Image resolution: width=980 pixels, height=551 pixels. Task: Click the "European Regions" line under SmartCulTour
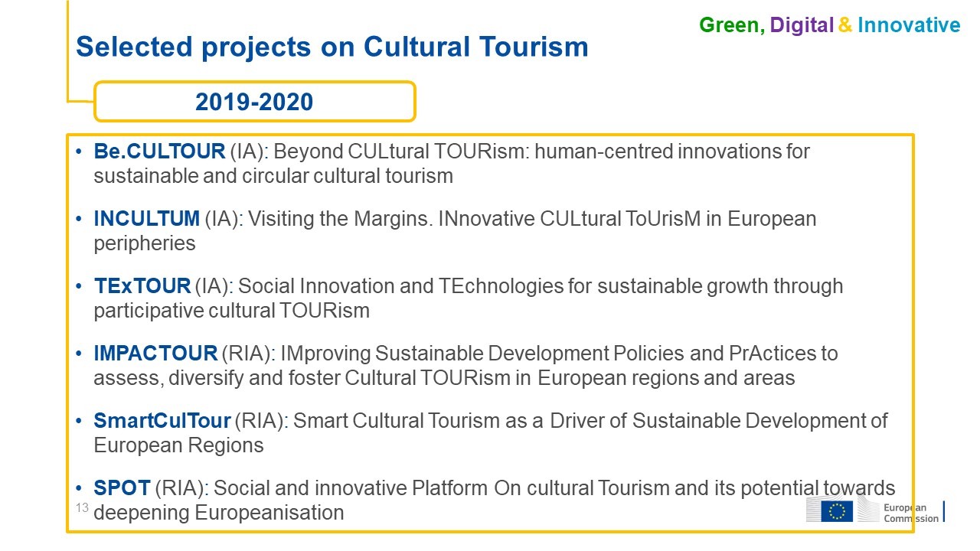tap(178, 445)
